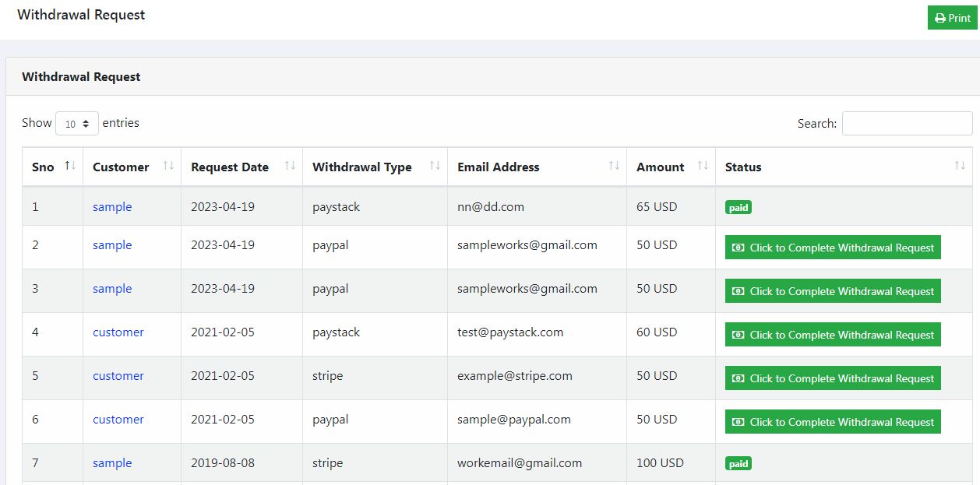Image resolution: width=980 pixels, height=485 pixels.
Task: Sort by Email Address sort icon
Action: click(614, 166)
